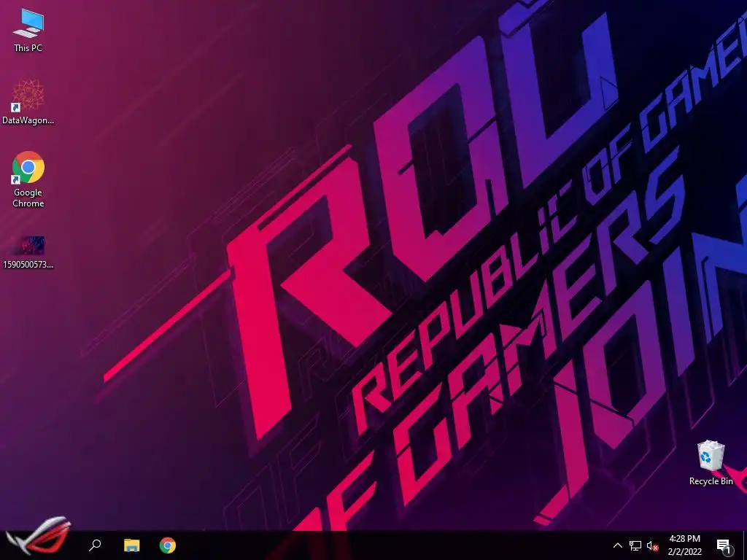Select the Recycle Bin icon
747x560 pixels.
click(x=711, y=462)
